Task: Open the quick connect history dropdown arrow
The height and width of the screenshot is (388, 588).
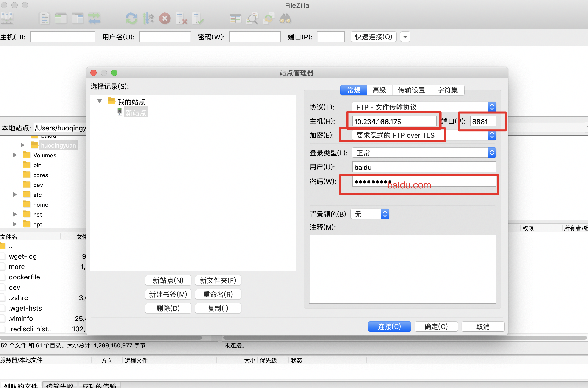Action: point(405,37)
